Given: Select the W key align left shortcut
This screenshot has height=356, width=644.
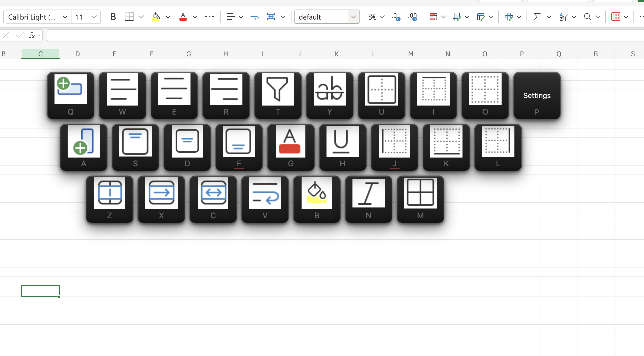Looking at the screenshot, I should [122, 95].
